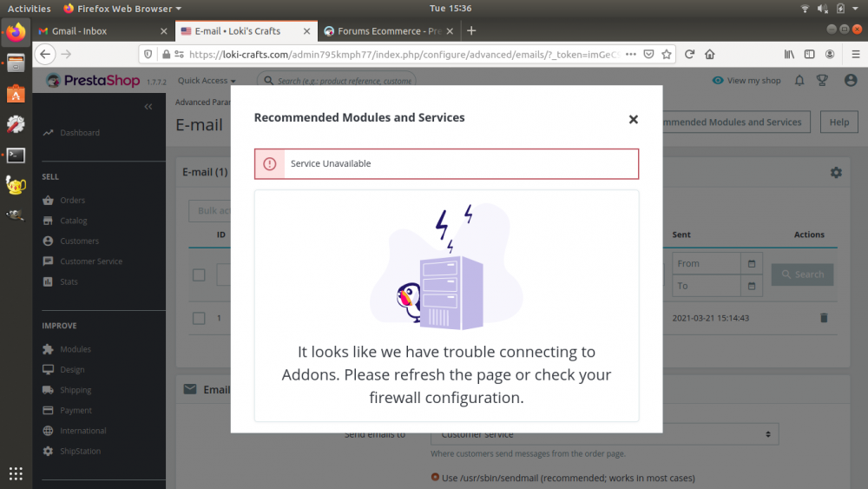Open the Quick Access dropdown

pyautogui.click(x=207, y=81)
